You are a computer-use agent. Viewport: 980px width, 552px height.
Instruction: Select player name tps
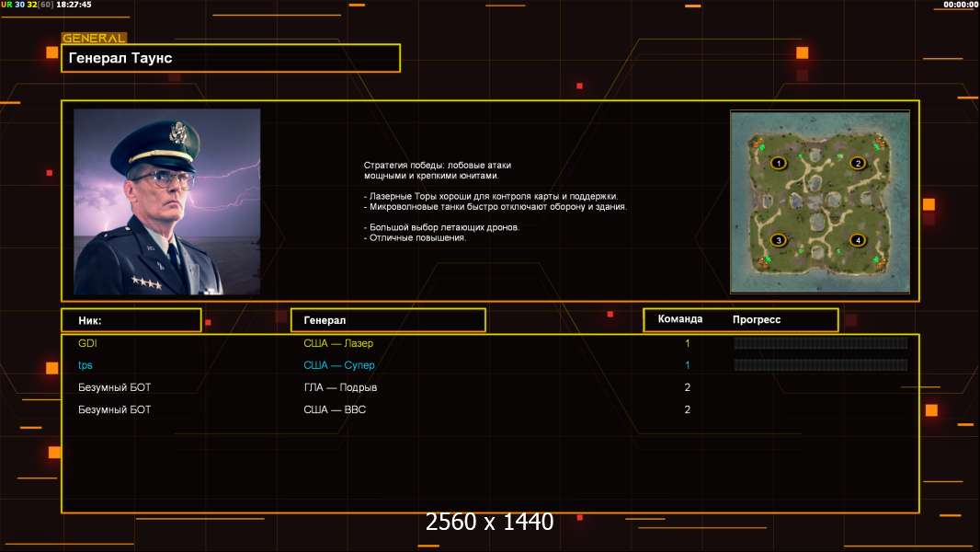coord(85,365)
